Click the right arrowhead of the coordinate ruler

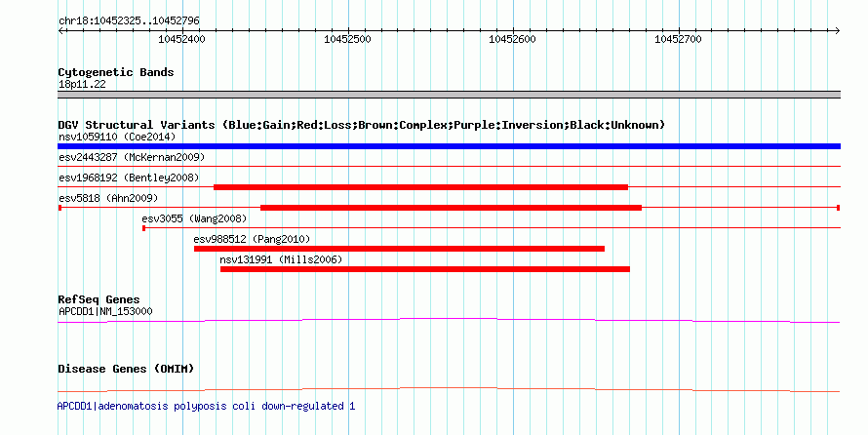point(838,31)
